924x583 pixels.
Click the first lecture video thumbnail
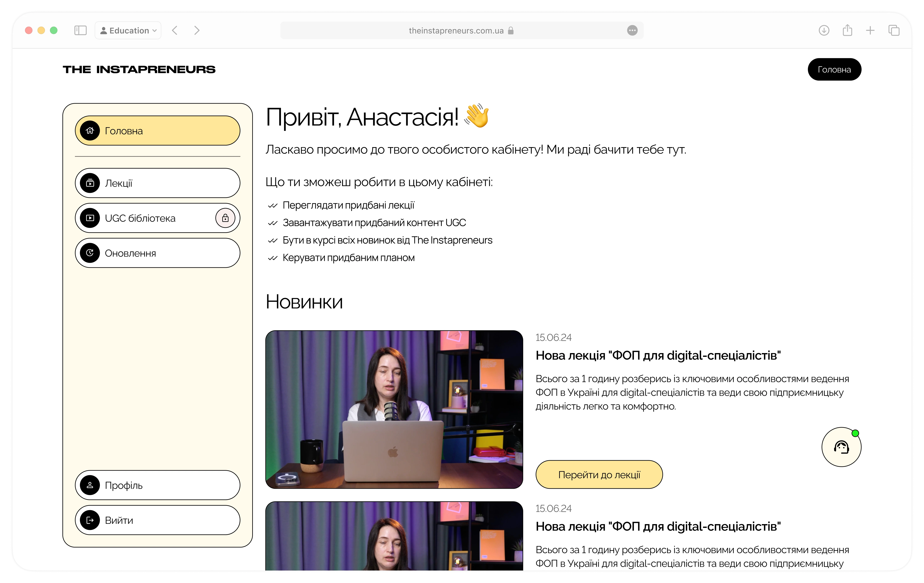394,409
